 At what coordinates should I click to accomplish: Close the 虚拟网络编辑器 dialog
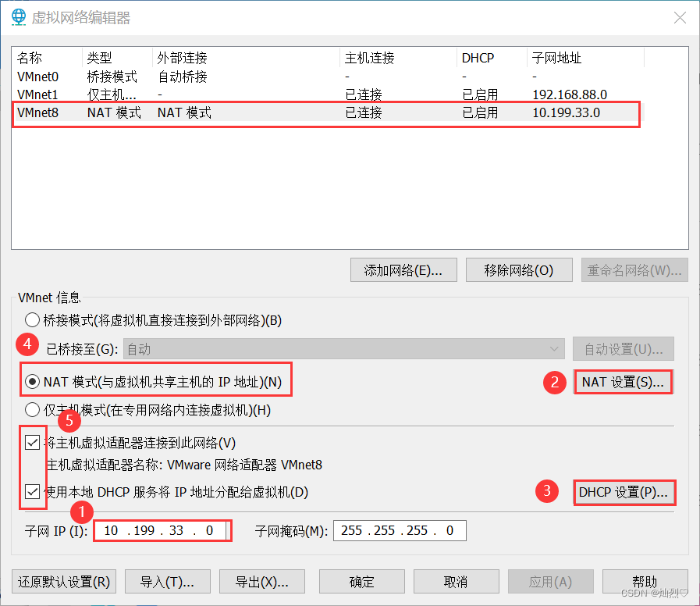tap(680, 17)
